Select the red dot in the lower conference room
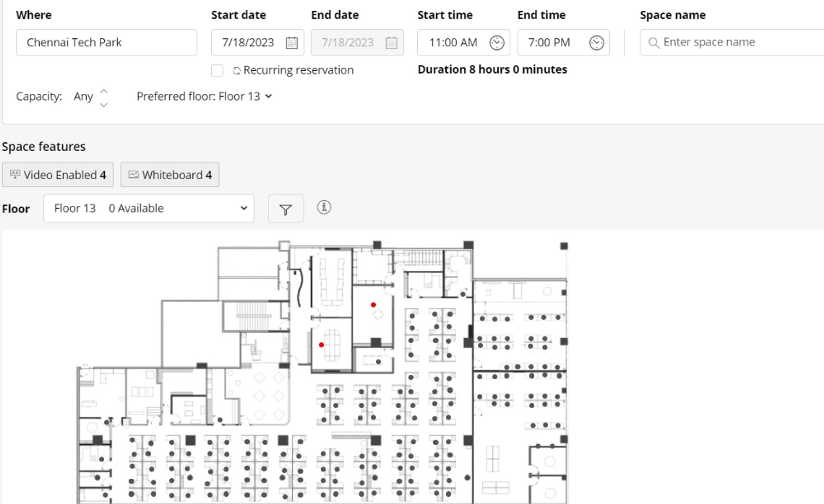 coord(321,345)
